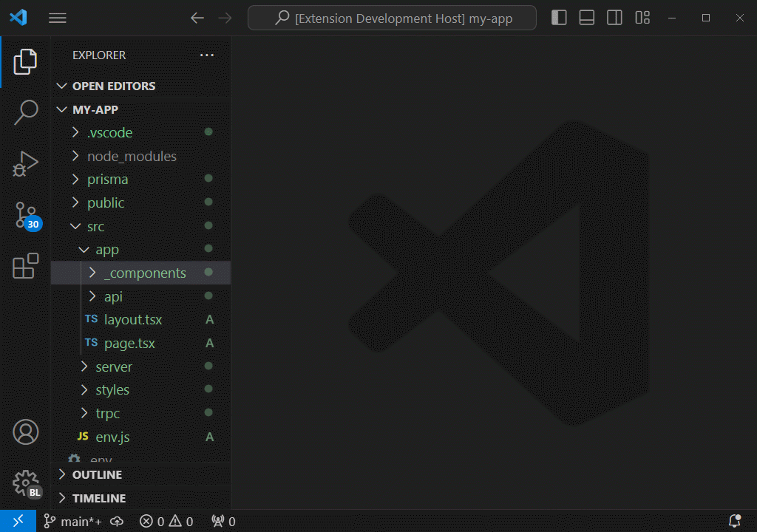
Task: Publish changes using the cloud sync icon
Action: point(117,522)
